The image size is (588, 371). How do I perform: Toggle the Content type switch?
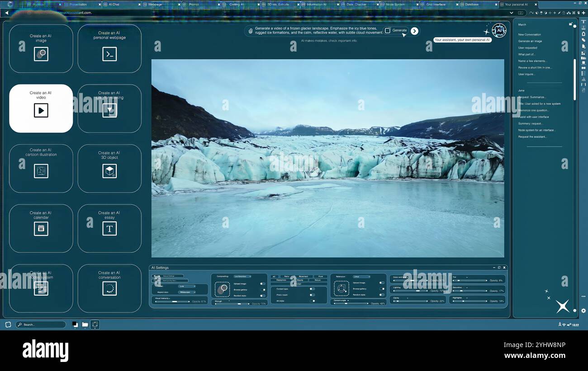pyautogui.click(x=312, y=289)
